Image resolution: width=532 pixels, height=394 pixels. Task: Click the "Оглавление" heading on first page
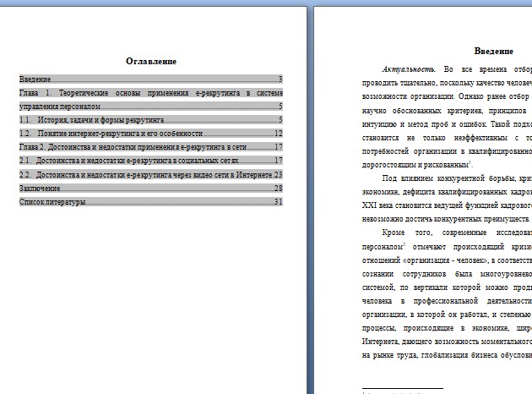point(151,62)
